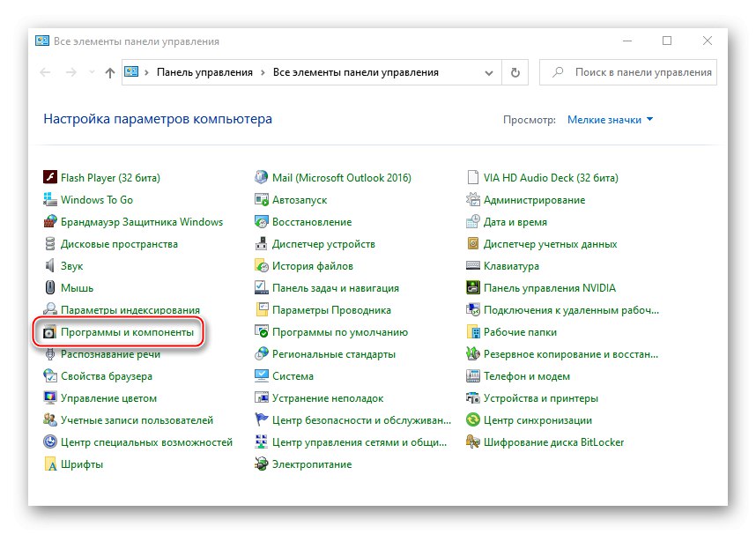
Task: Open VIA HD Audio Deck (32 бита)
Action: click(x=551, y=178)
